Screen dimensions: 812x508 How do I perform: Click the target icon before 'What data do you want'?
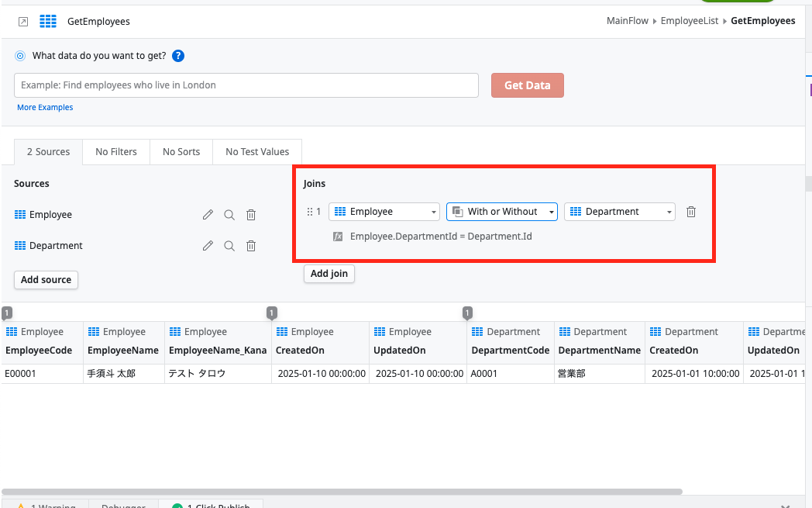19,56
